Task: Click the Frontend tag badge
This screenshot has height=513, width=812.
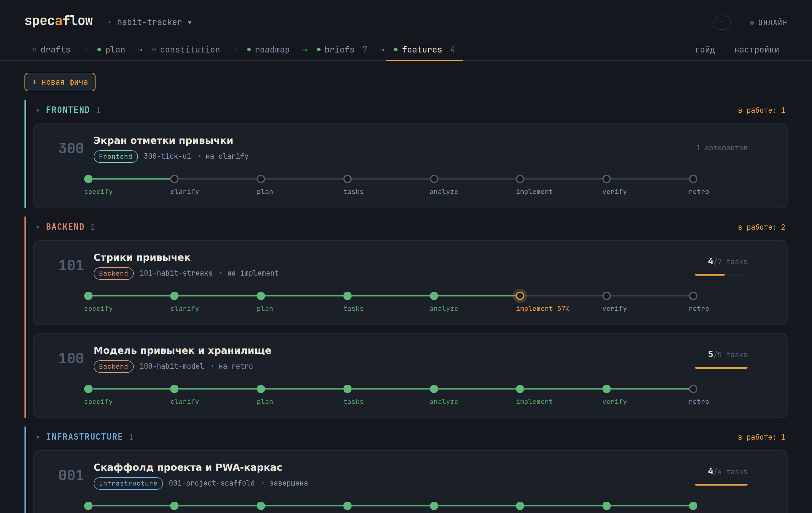Action: coord(115,156)
